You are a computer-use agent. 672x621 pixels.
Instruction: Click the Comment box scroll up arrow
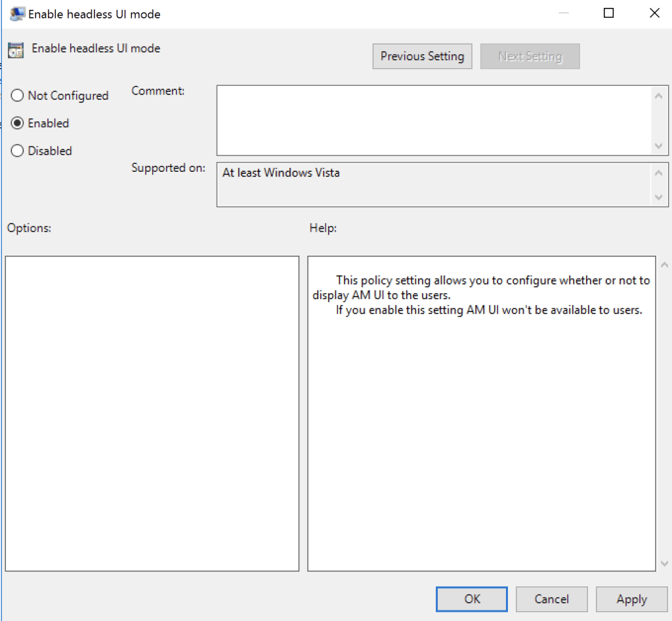point(659,96)
